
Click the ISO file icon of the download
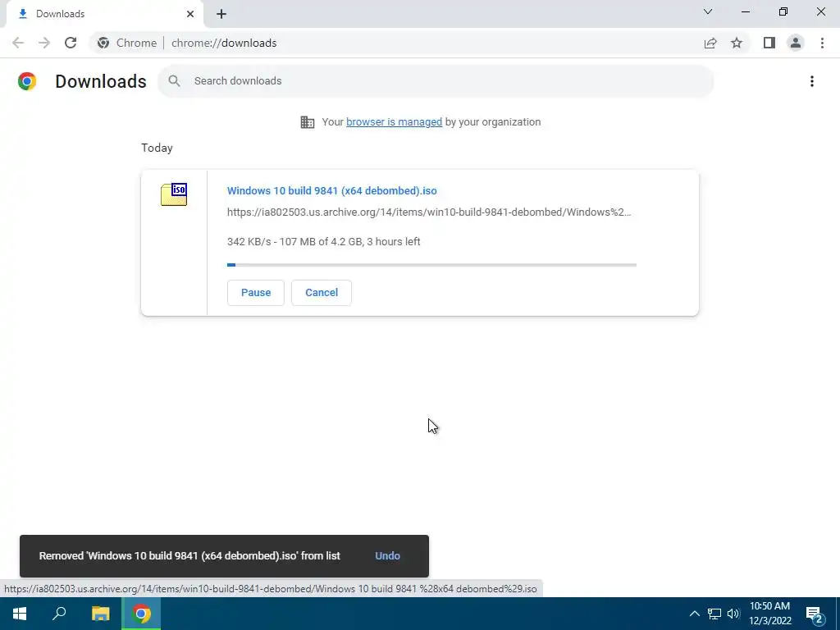(174, 194)
